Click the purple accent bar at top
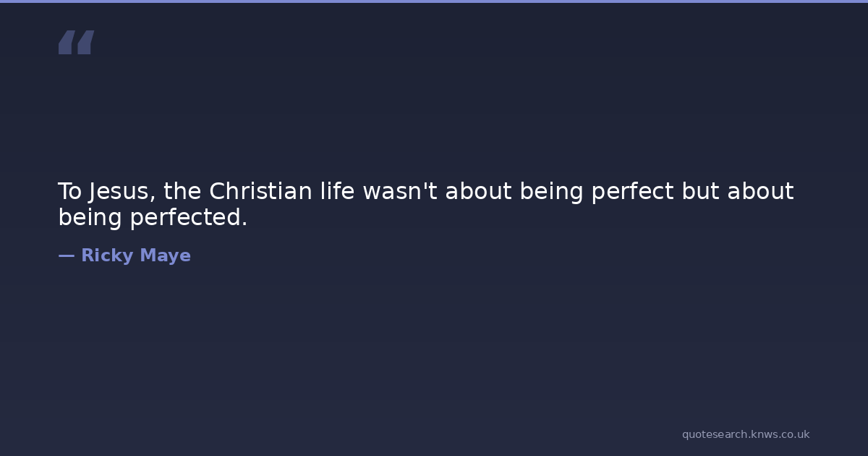Viewport: 868px width, 456px height. (x=434, y=1)
